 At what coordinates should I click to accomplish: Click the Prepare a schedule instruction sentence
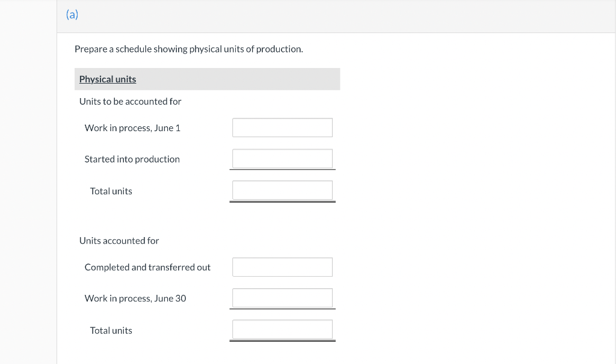tap(188, 49)
